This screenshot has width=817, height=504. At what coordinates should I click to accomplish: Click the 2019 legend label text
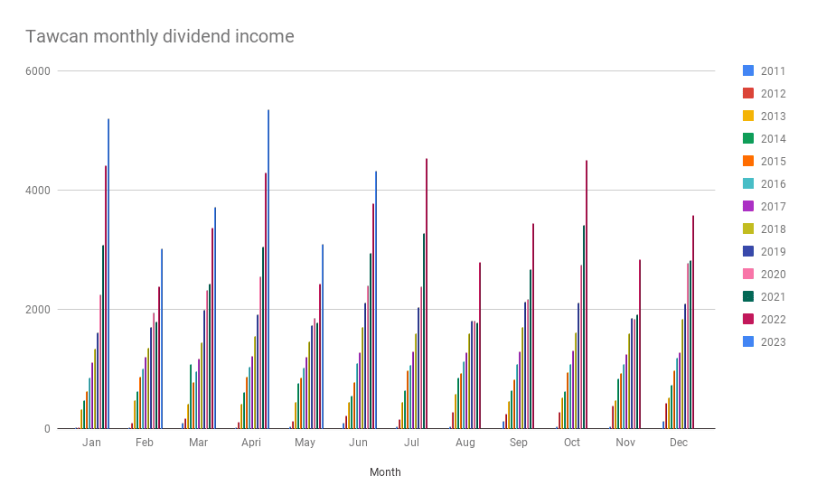pos(773,252)
